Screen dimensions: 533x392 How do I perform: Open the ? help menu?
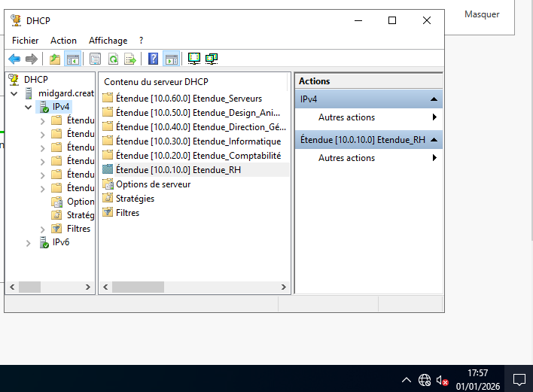(x=141, y=41)
